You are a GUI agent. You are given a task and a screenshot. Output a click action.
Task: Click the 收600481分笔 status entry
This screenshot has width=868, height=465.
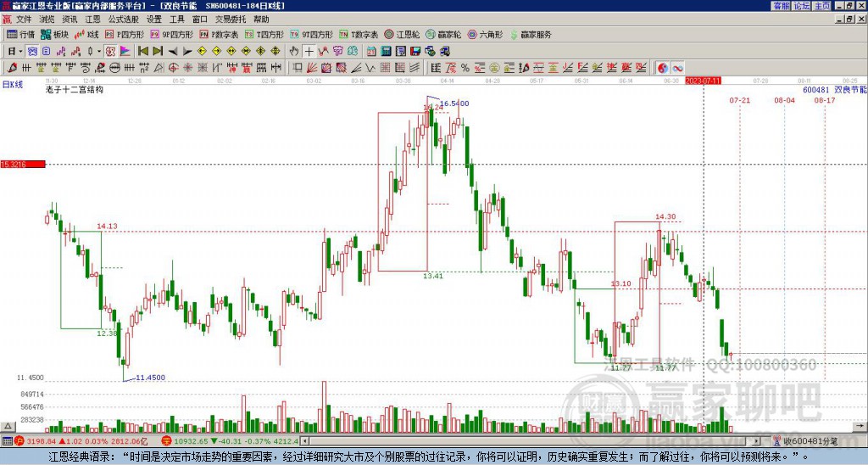tap(805, 441)
